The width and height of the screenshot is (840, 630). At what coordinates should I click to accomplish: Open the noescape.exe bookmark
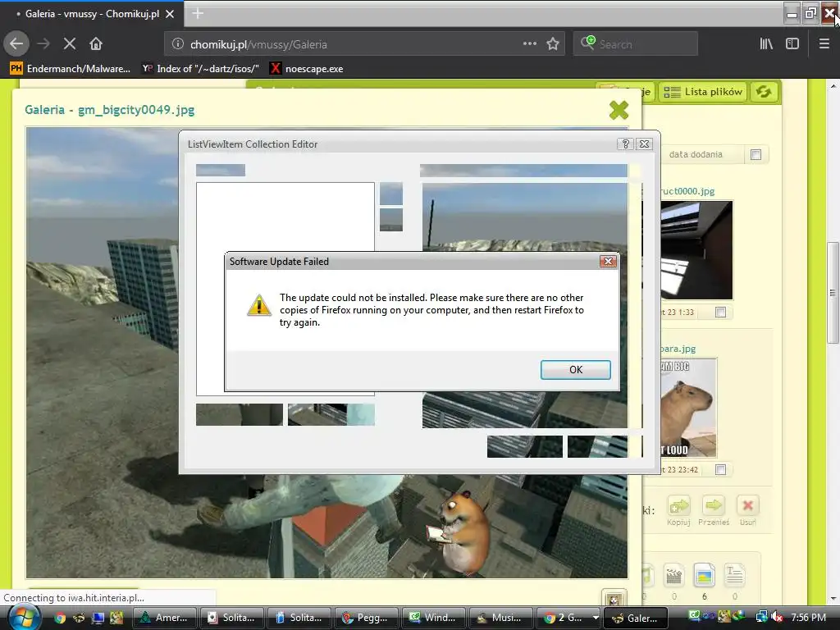[x=307, y=69]
